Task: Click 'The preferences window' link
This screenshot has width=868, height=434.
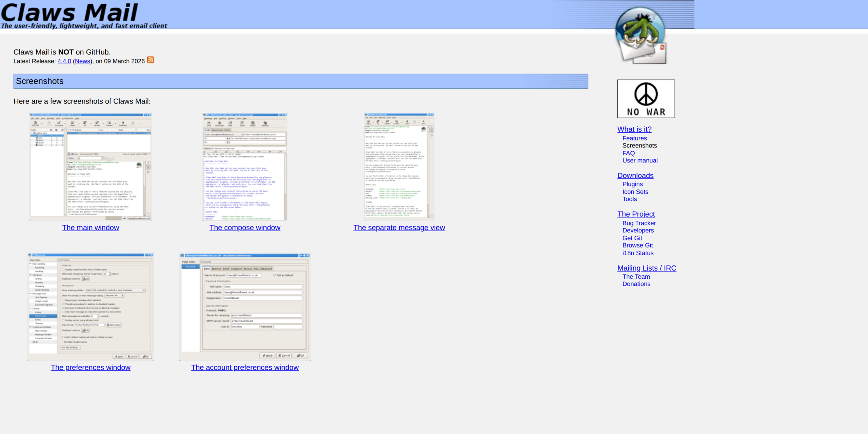Action: 91,368
